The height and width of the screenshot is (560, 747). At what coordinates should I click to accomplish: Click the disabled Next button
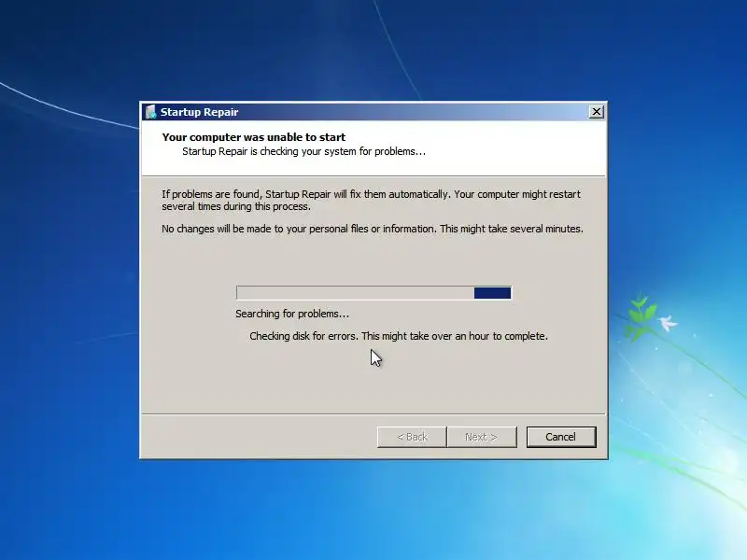coord(482,437)
